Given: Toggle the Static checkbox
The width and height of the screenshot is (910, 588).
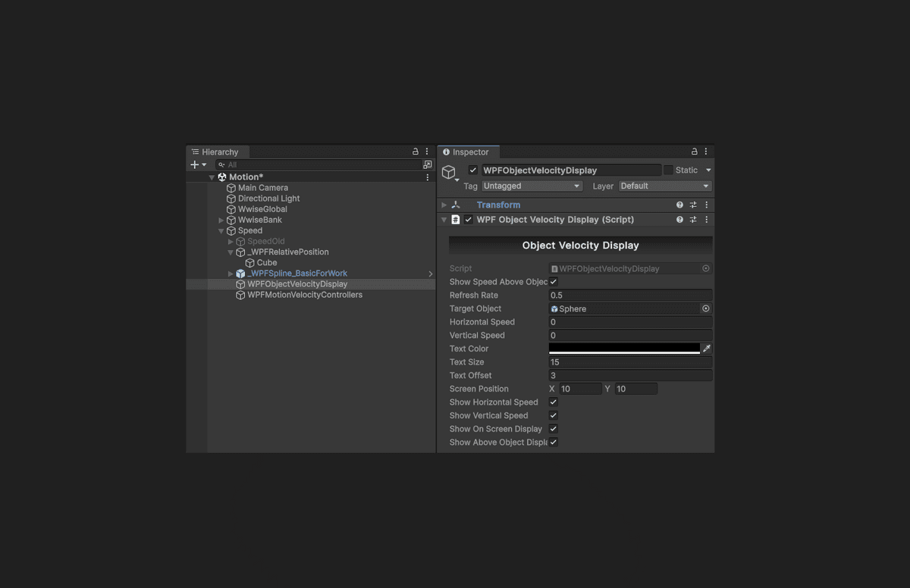Looking at the screenshot, I should 668,170.
